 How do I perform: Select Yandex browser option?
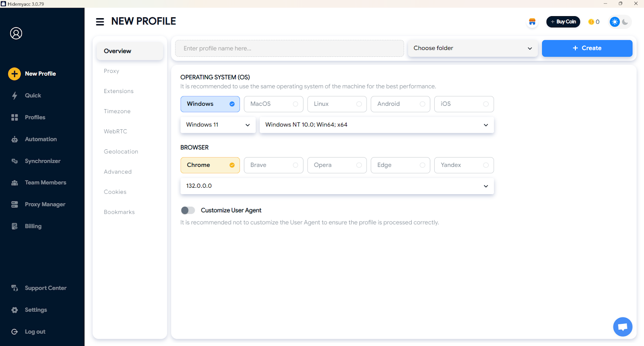click(x=464, y=165)
